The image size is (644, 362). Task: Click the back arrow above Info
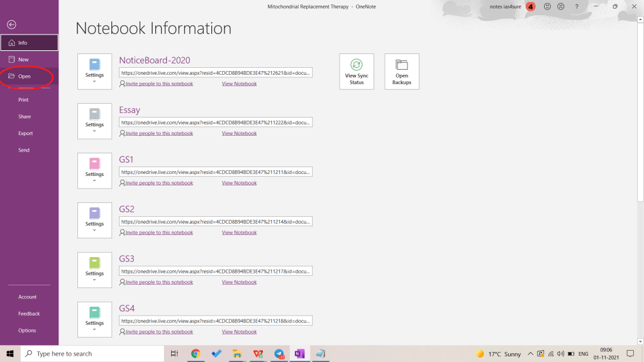[x=11, y=25]
